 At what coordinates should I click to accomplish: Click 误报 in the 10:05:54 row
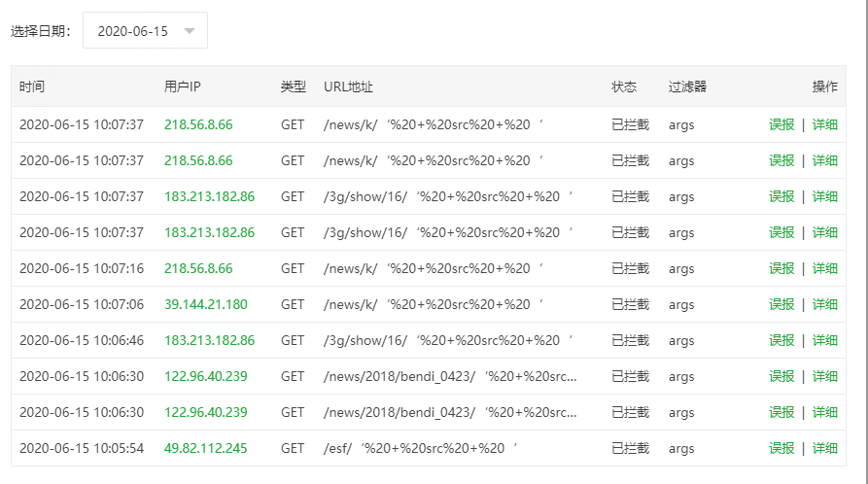point(781,449)
